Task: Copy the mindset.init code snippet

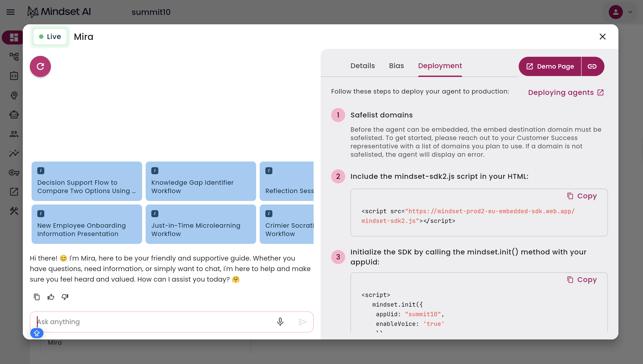Action: (x=582, y=280)
